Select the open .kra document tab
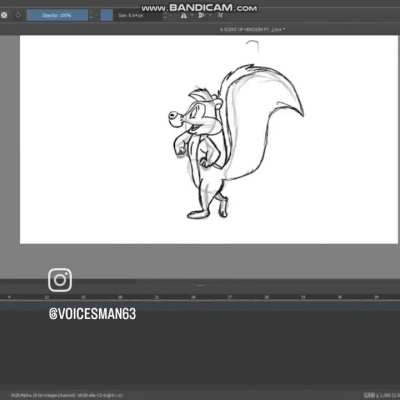Image resolution: width=400 pixels, height=400 pixels. tap(250, 29)
